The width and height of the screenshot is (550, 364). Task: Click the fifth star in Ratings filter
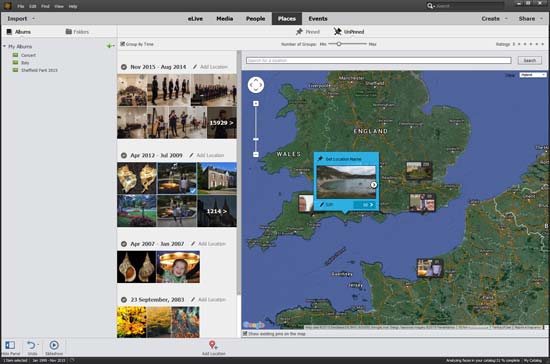[x=542, y=44]
